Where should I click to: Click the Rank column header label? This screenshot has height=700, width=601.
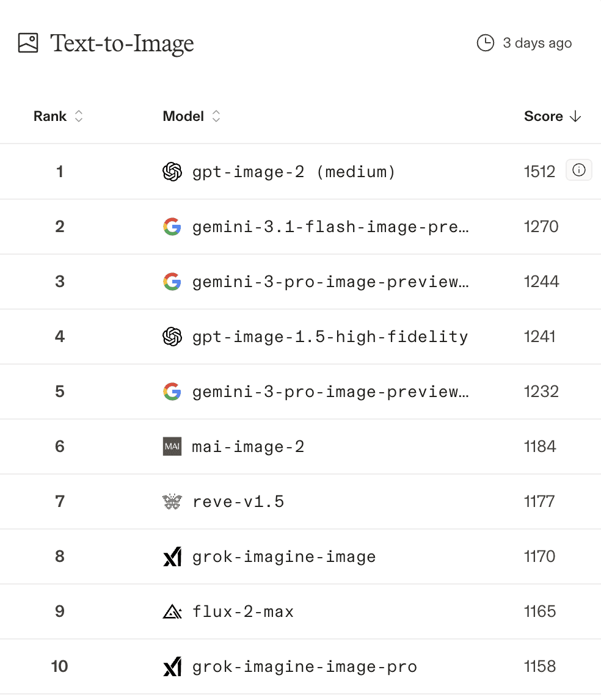pos(50,116)
